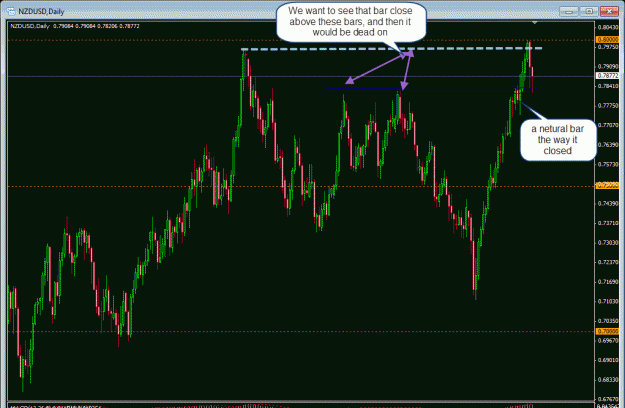
Task: Click the current price label 0.78772
Action: [607, 76]
